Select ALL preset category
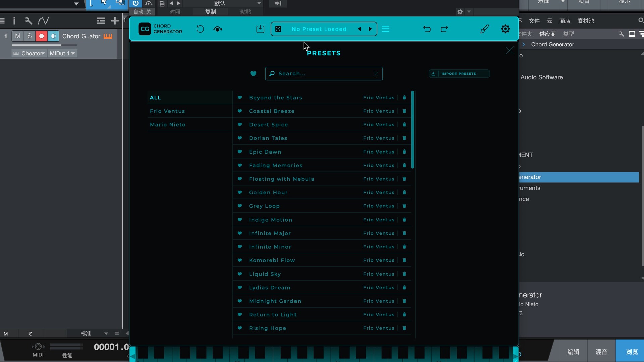Viewport: 644px width, 362px height. [190, 98]
